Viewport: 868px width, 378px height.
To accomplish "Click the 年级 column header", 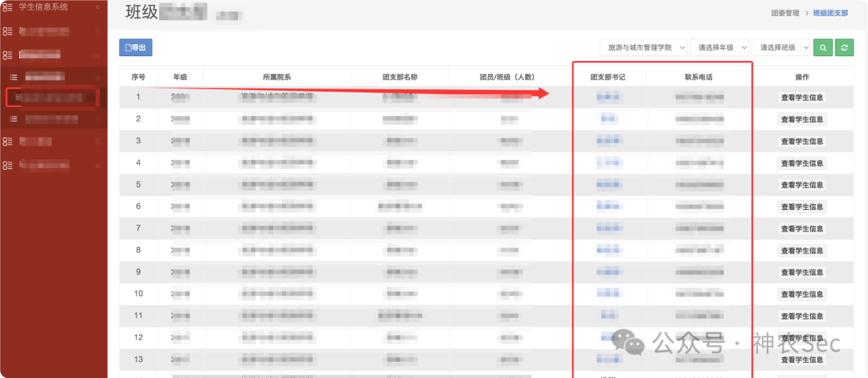I will (181, 77).
